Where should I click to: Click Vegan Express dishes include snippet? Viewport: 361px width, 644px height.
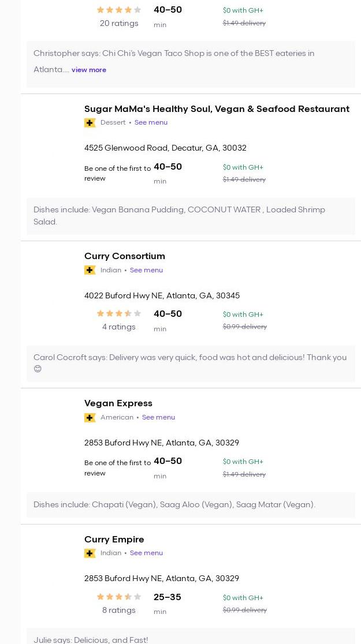click(174, 505)
